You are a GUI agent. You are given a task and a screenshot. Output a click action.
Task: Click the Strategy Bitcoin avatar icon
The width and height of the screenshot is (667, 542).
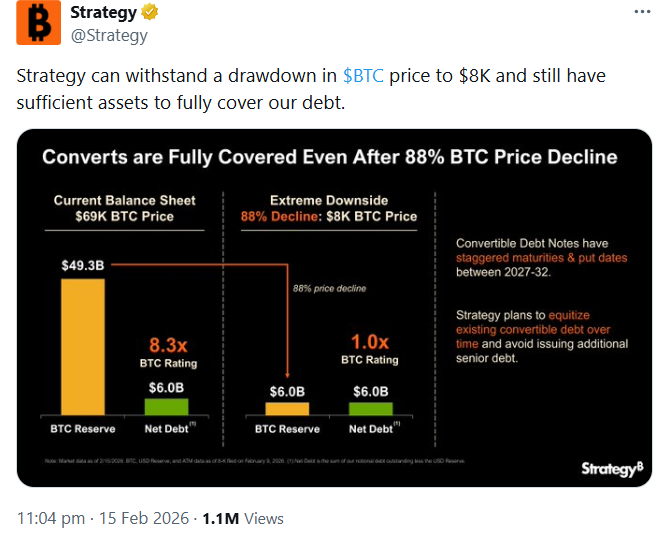38,25
